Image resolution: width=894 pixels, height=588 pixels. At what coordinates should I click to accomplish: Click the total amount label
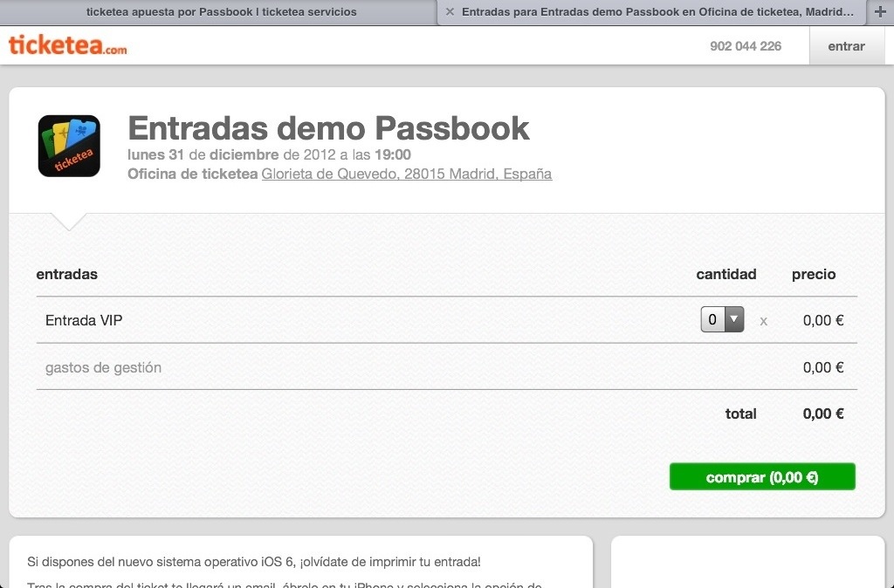740,414
